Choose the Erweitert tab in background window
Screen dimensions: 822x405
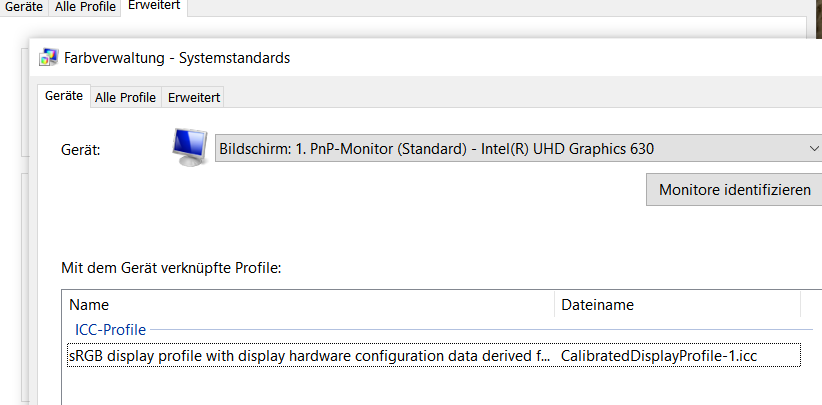[153, 6]
